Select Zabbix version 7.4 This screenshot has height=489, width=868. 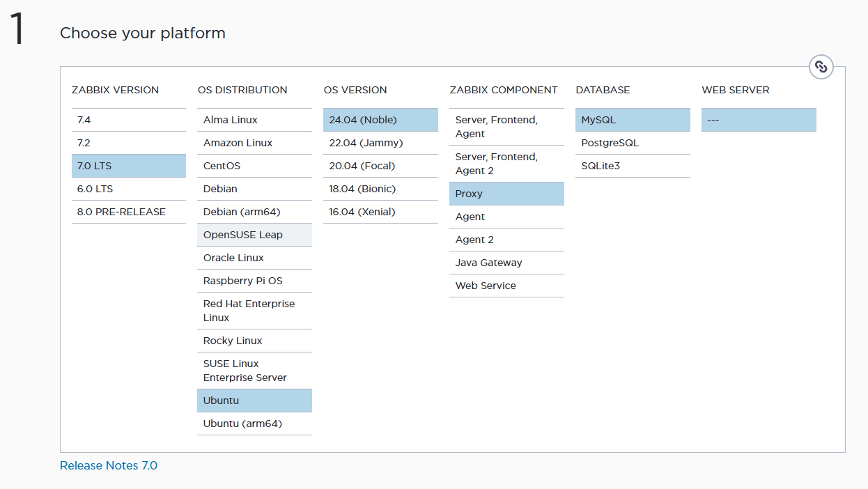(x=128, y=120)
